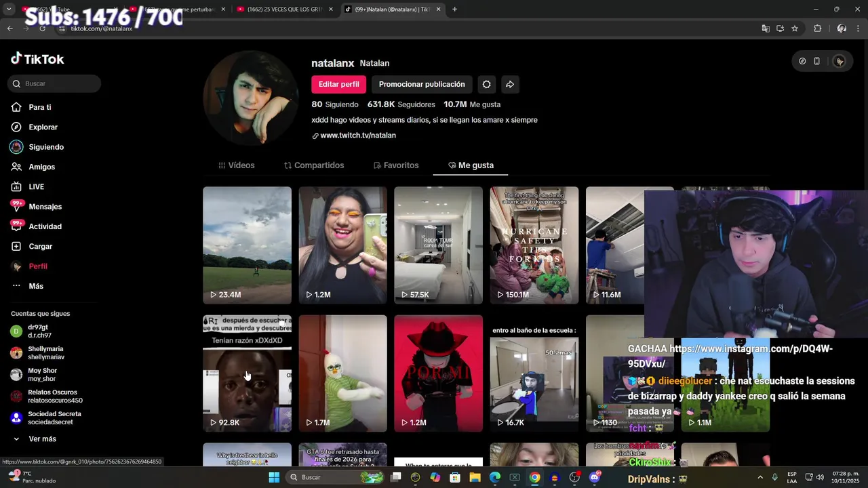This screenshot has height=488, width=868.
Task: Open the Microsoft Store taskbar icon
Action: point(455,477)
